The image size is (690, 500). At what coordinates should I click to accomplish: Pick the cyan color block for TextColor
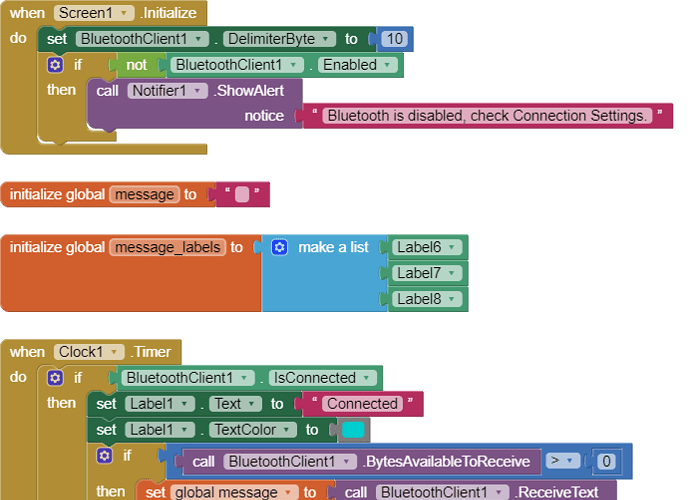pos(353,430)
